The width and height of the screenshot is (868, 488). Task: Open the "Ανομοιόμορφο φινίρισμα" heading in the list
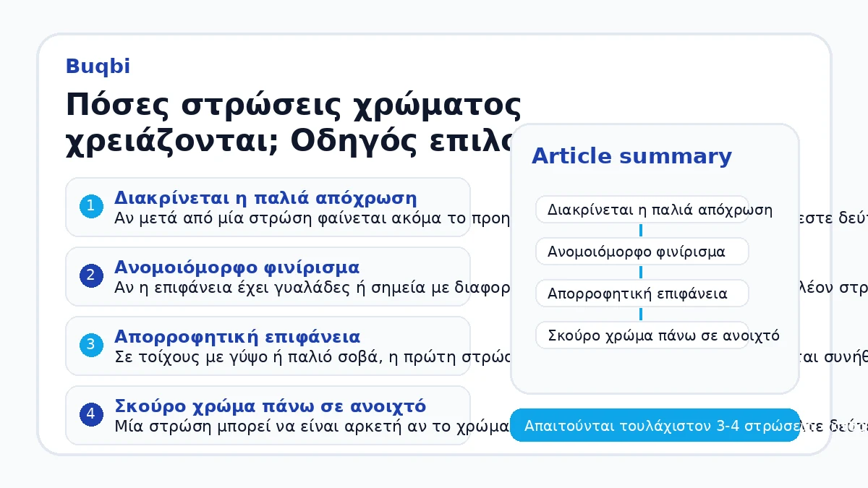click(x=237, y=267)
